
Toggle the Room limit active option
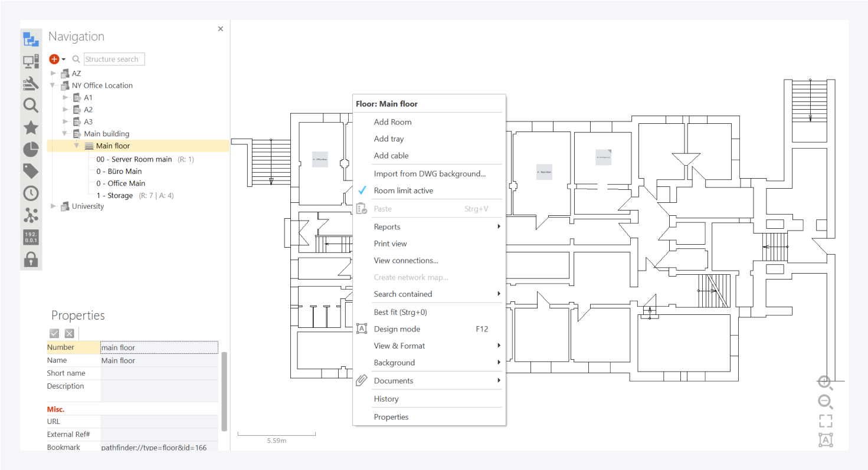403,190
